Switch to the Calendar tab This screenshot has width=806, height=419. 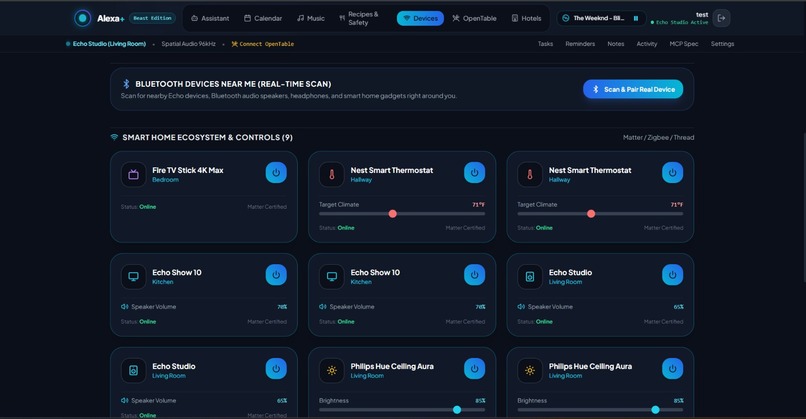pos(263,18)
